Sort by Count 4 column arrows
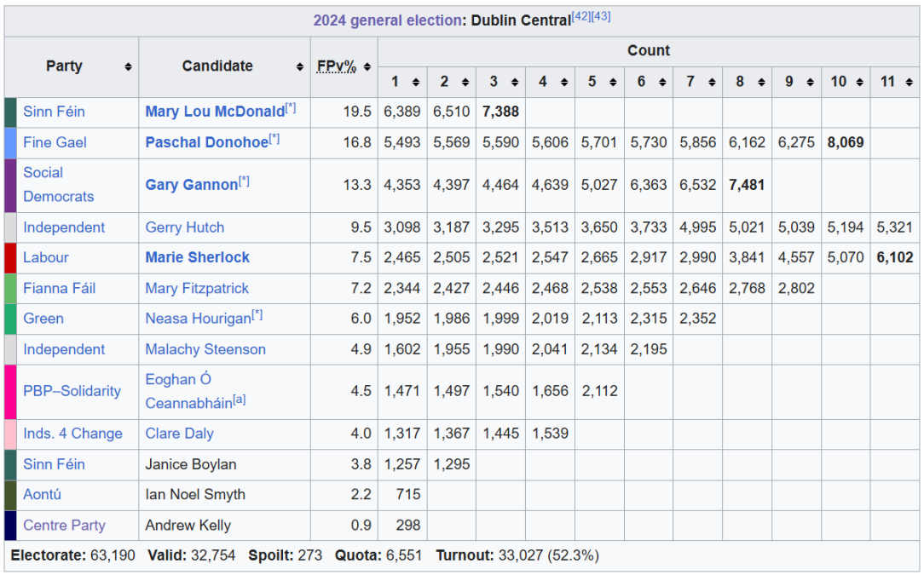The height and width of the screenshot is (575, 924). (564, 82)
